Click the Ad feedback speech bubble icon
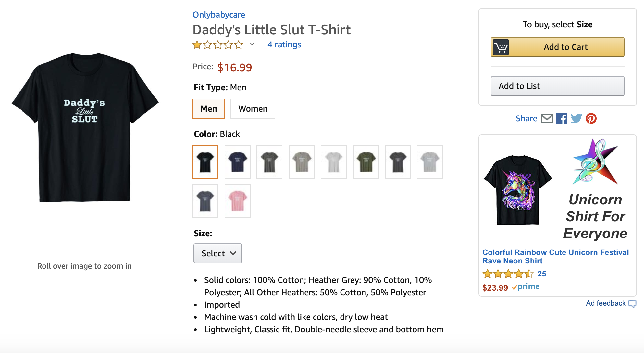Image resolution: width=644 pixels, height=353 pixels. tap(632, 304)
